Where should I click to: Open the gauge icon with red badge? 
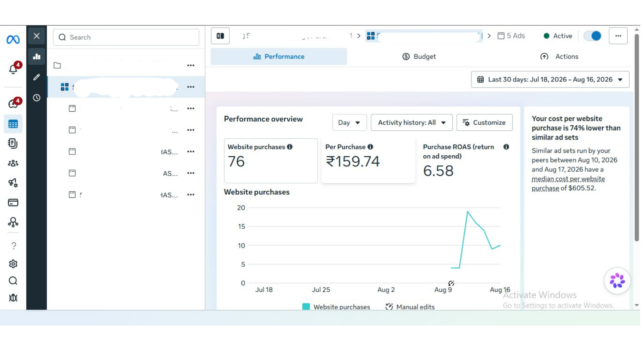coord(13,104)
